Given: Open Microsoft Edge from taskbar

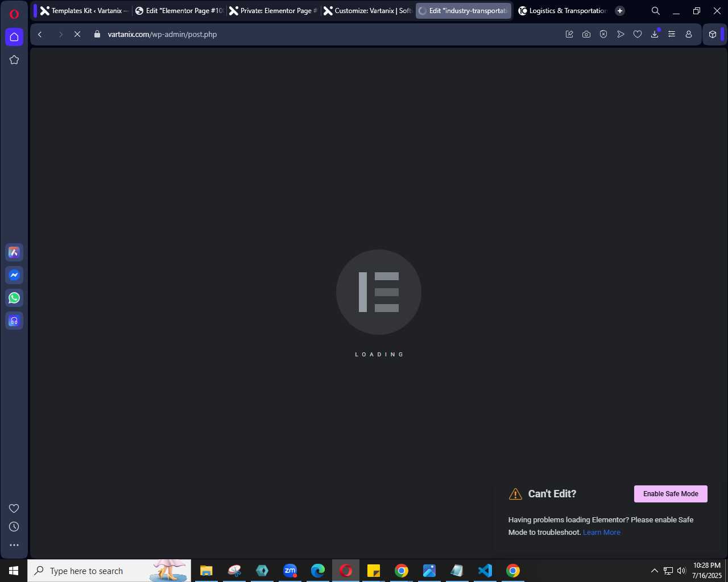Looking at the screenshot, I should pos(318,571).
